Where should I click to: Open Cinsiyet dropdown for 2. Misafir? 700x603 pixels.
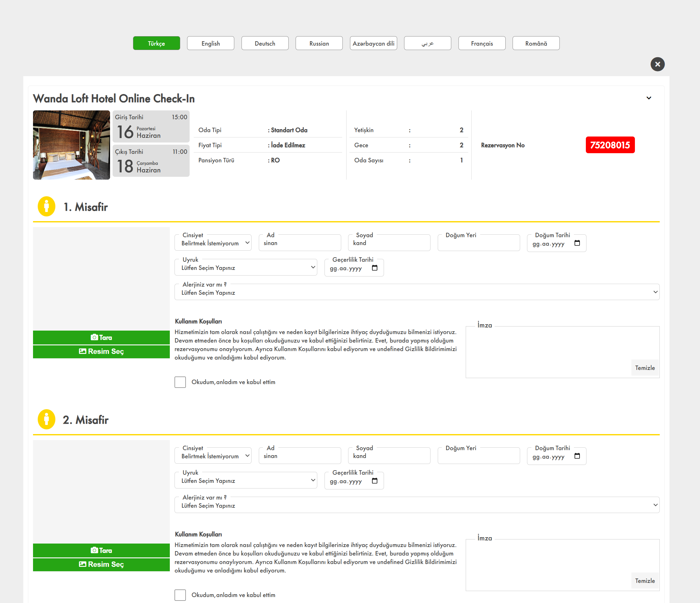point(213,456)
